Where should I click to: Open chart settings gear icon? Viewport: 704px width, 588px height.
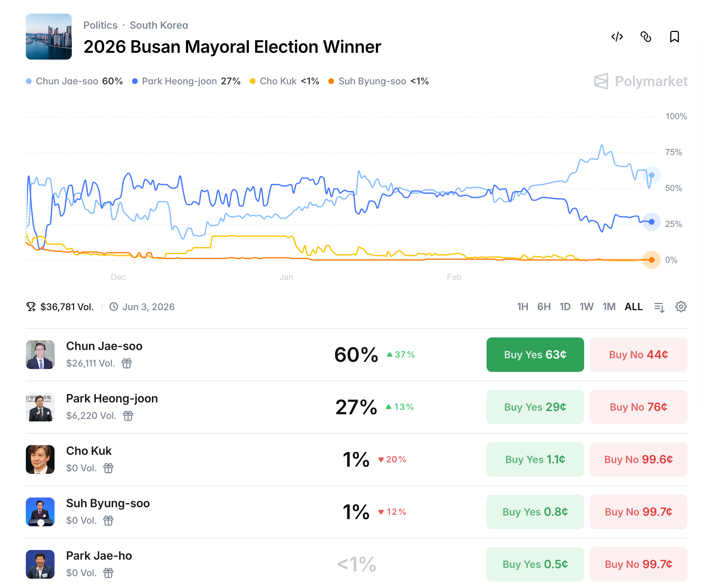681,307
